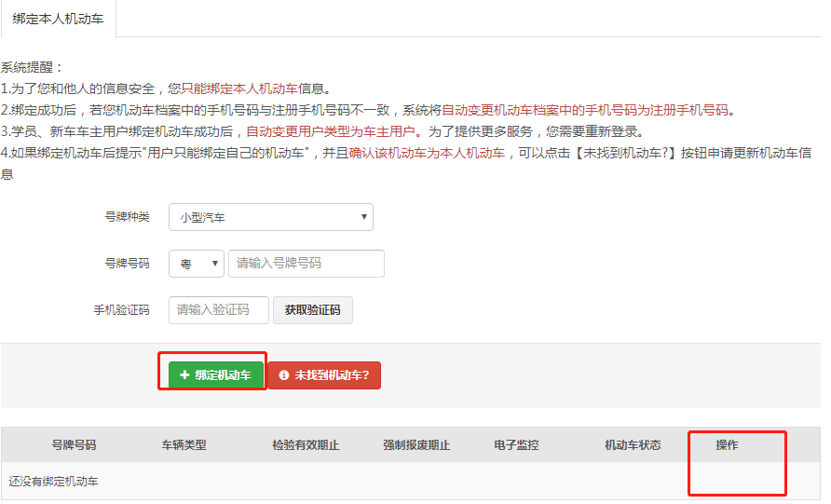
Task: Click the 电子监控 column header
Action: pos(516,445)
